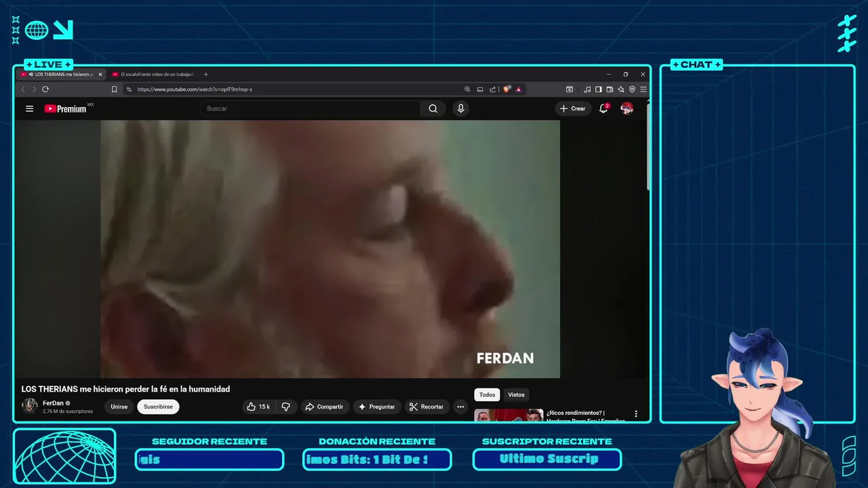Go back with the browser back arrow
The width and height of the screenshot is (868, 488).
coord(23,89)
